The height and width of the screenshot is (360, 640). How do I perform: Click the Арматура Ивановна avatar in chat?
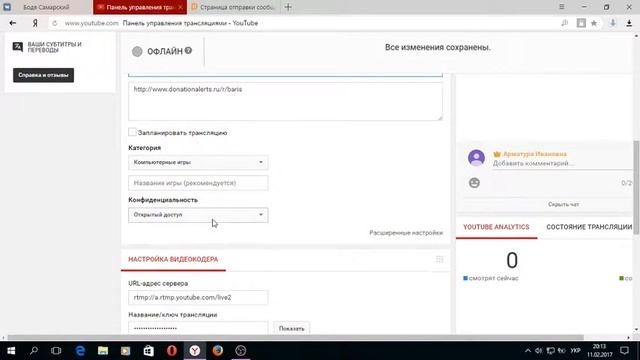pos(476,158)
